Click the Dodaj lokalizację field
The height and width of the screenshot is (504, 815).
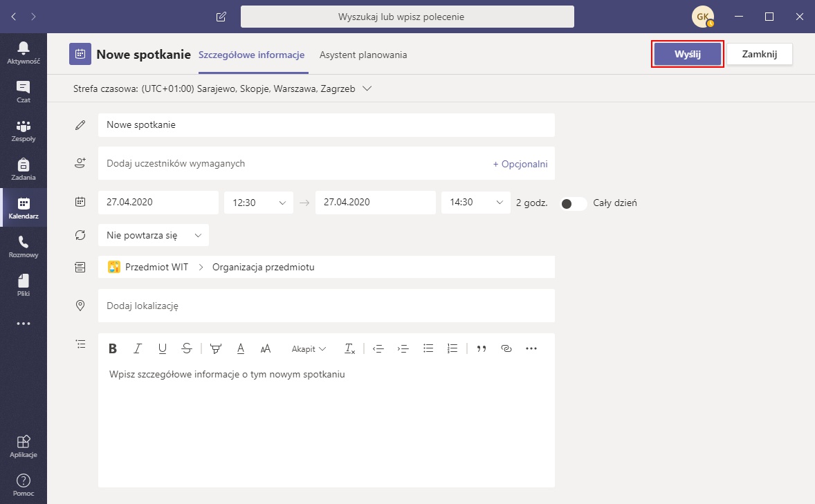click(x=327, y=306)
